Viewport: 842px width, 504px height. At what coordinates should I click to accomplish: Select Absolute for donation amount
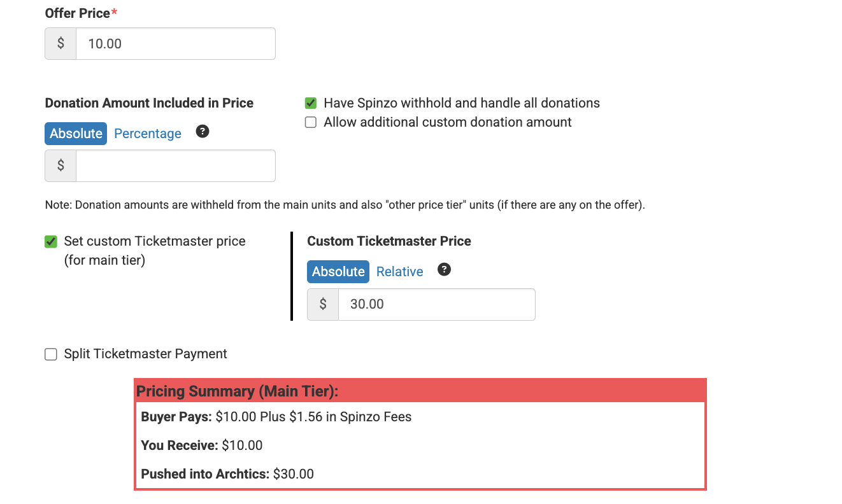pyautogui.click(x=76, y=134)
